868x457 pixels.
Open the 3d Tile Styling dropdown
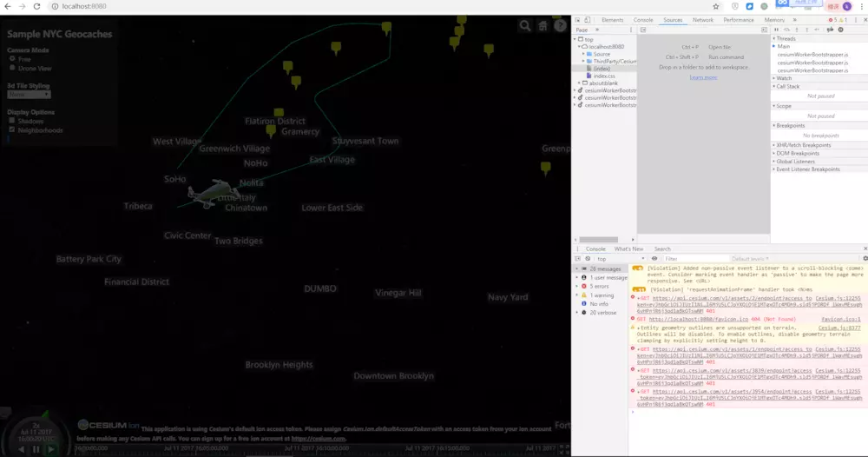coord(29,95)
